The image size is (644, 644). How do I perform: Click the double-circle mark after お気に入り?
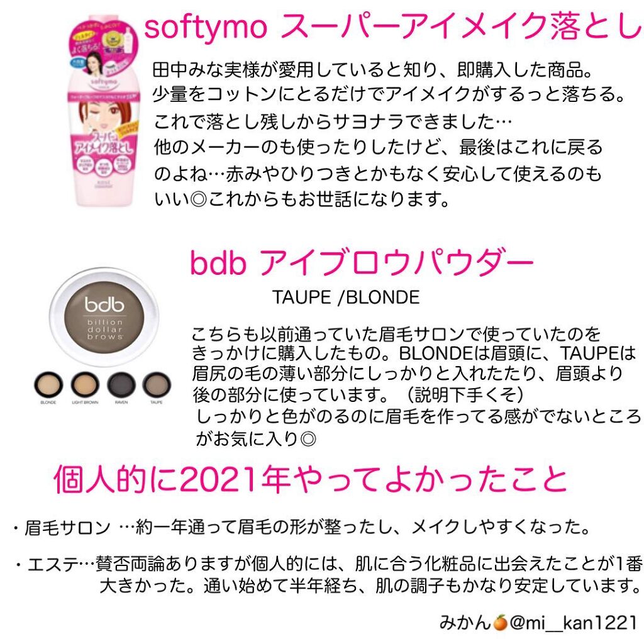coord(308,439)
